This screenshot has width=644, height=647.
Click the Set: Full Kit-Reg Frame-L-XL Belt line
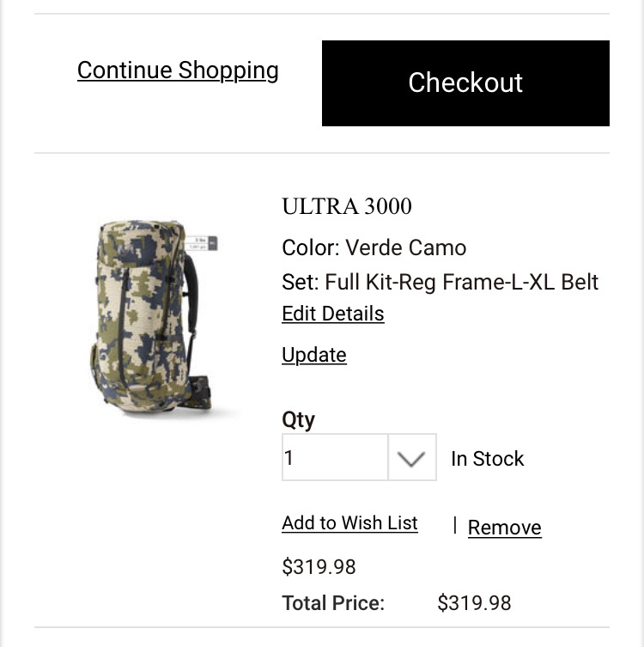(x=440, y=283)
